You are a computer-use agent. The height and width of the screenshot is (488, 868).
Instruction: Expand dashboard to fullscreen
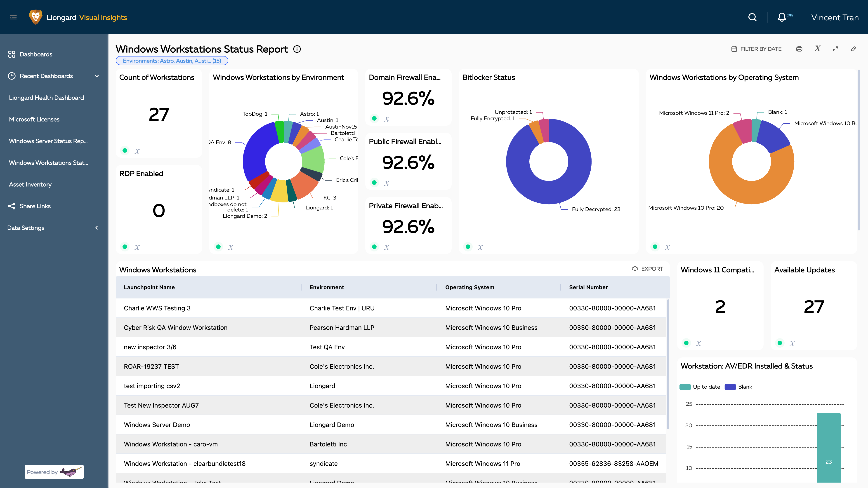click(835, 49)
